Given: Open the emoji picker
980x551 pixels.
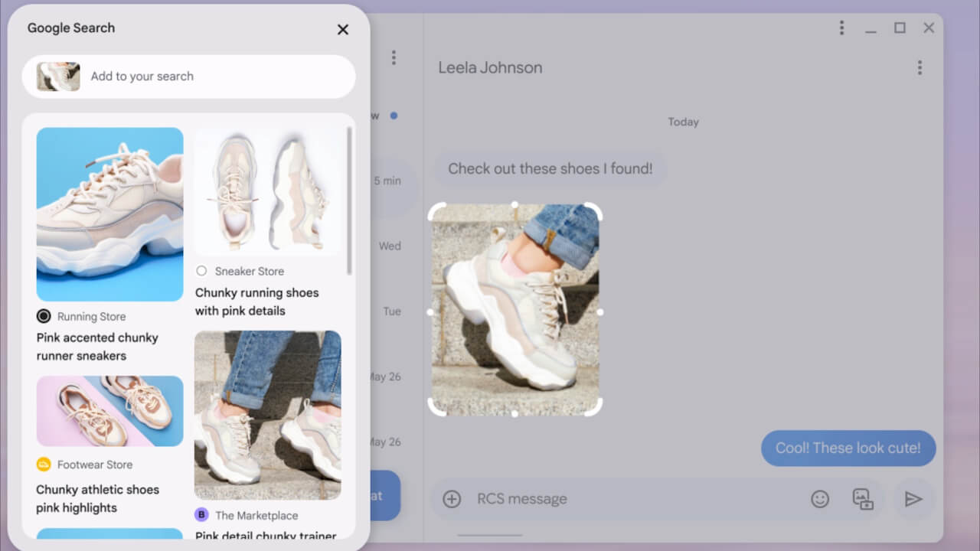Looking at the screenshot, I should [x=820, y=499].
